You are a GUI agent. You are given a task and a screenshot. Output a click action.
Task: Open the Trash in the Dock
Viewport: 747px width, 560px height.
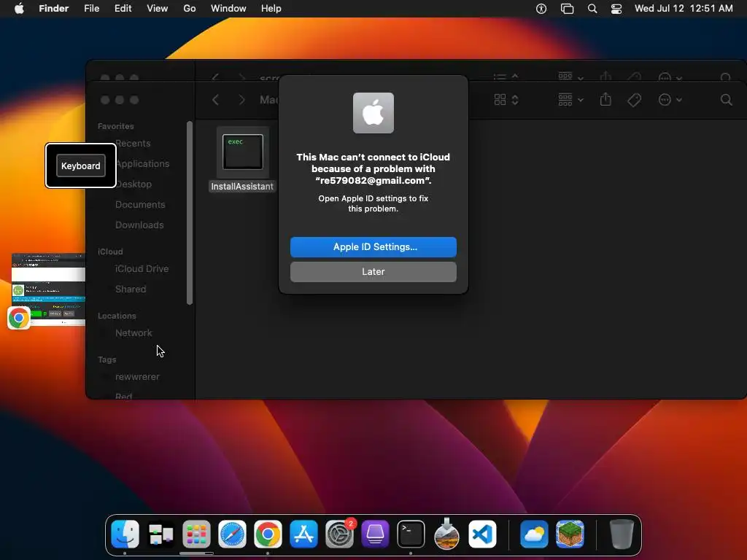[x=622, y=534]
